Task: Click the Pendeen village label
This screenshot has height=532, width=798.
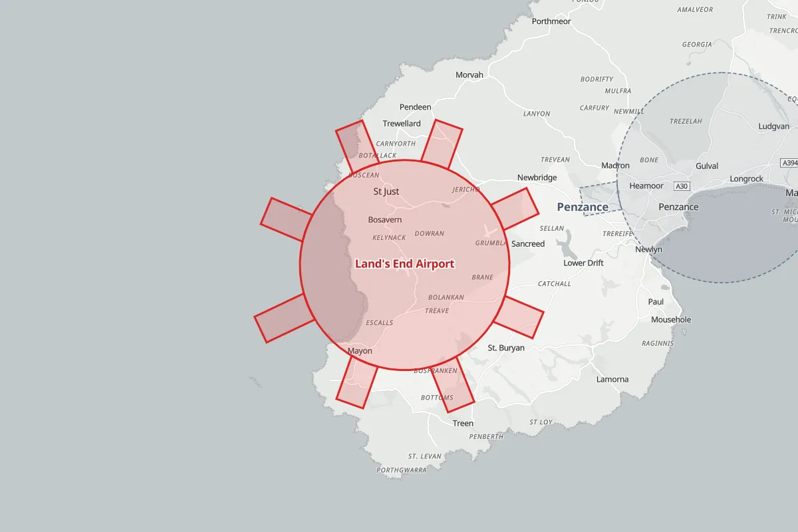Action: tap(415, 107)
